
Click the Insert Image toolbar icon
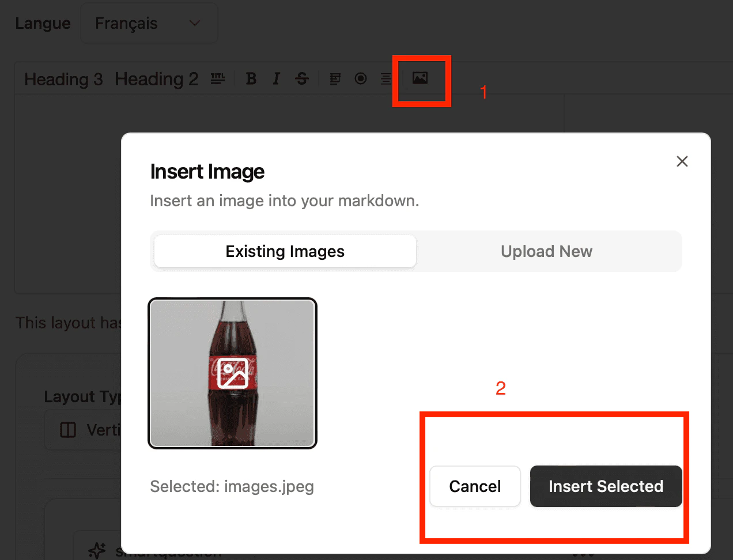click(421, 79)
